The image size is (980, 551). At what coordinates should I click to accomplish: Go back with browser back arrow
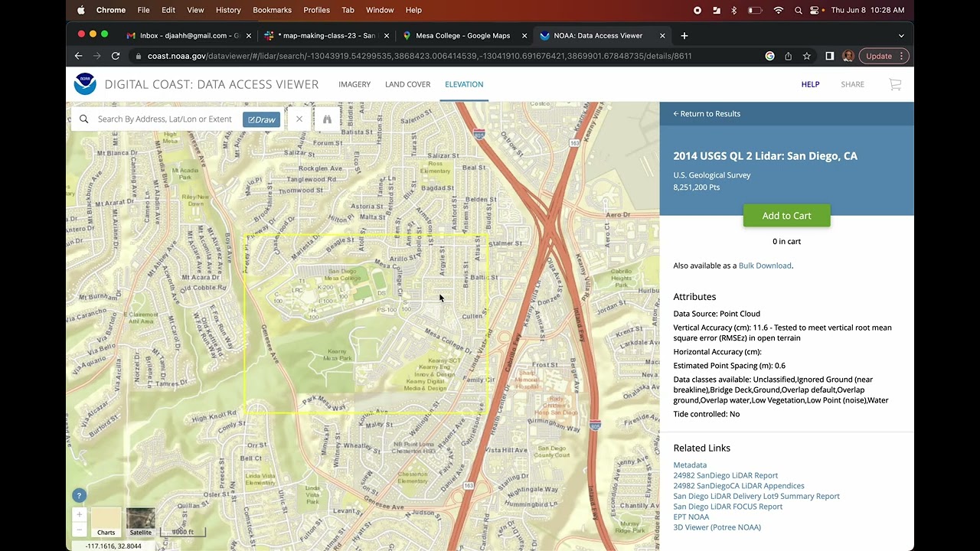[78, 56]
